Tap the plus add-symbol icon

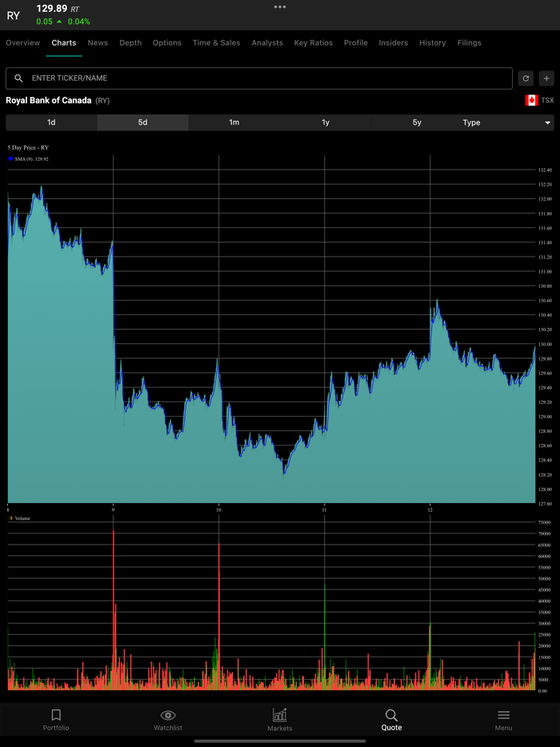point(546,78)
